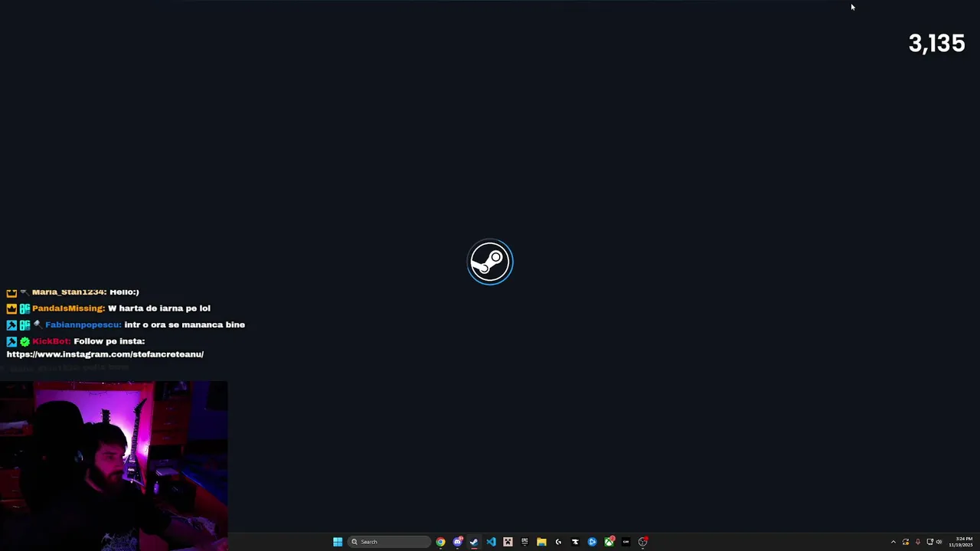Click the stefancreteanu Instagram link
980x551 pixels.
click(x=105, y=354)
